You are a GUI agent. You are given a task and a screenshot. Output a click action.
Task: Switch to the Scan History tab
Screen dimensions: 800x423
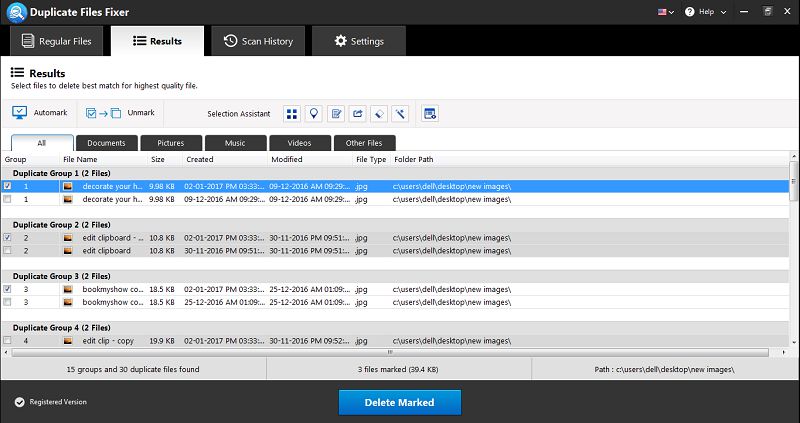257,41
